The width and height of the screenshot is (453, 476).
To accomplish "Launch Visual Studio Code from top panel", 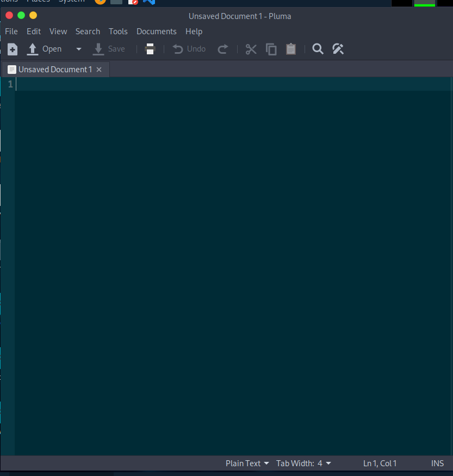I will pyautogui.click(x=149, y=2).
